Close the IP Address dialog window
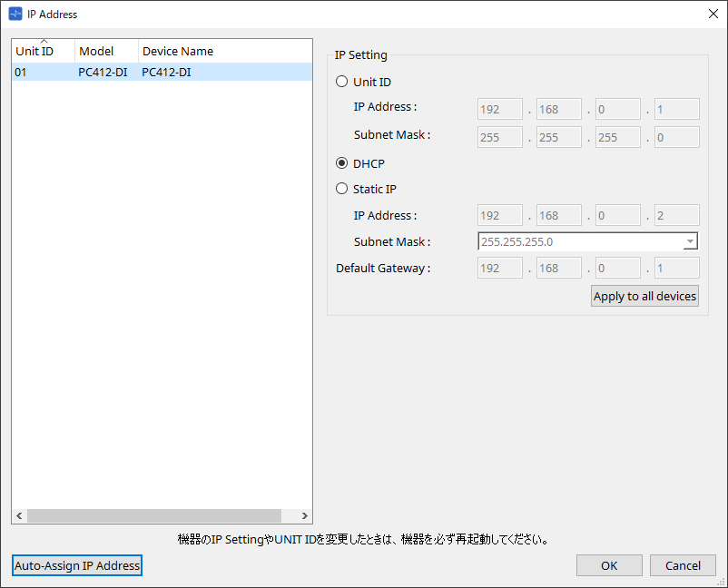 coord(712,14)
